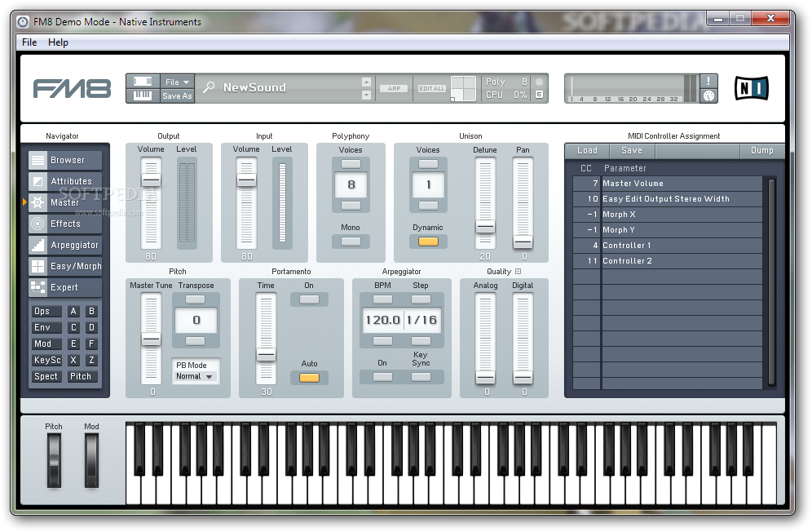Viewport: 812px width, 532px height.
Task: Open the header File dropdown
Action: (x=177, y=82)
